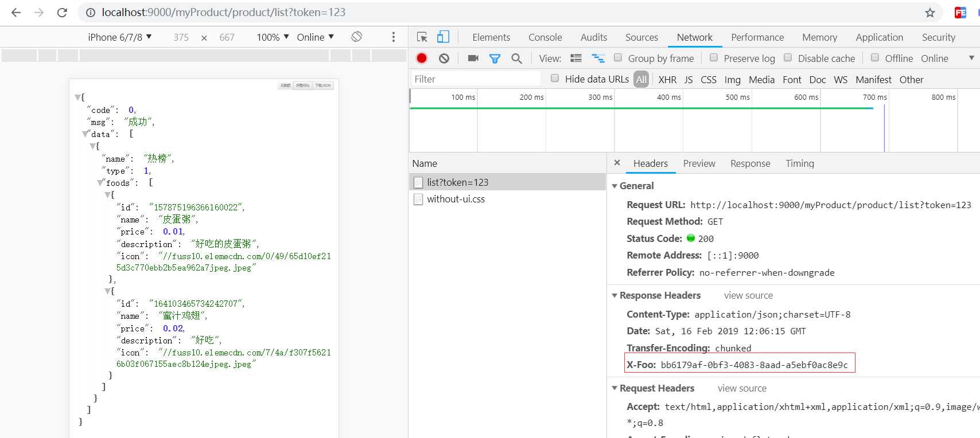Collapse the JSON "data" array node
980x438 pixels.
[x=85, y=134]
